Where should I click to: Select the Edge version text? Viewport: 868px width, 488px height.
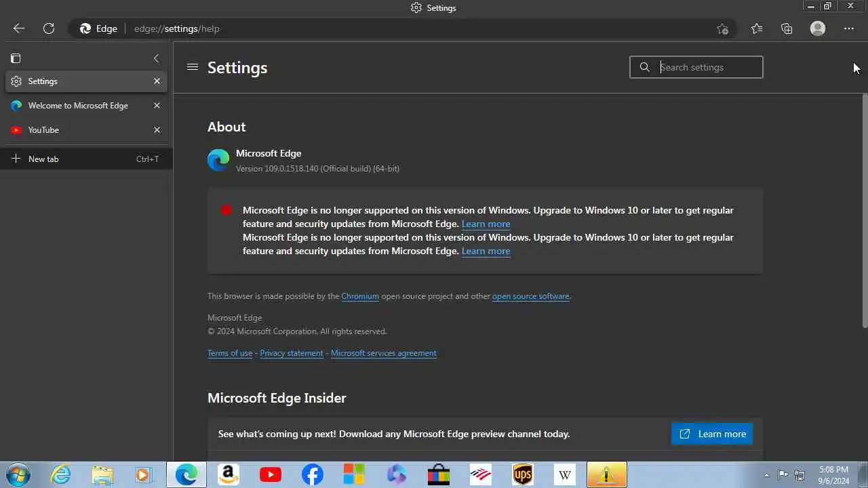click(317, 169)
